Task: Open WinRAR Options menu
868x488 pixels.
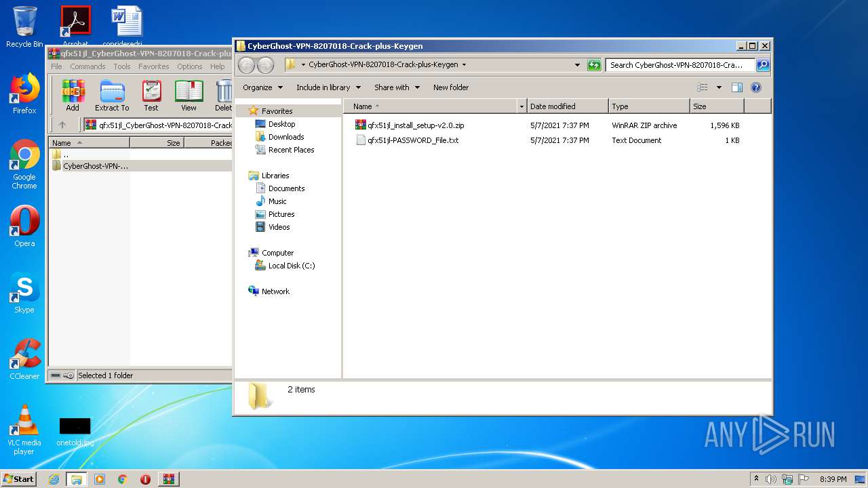Action: [190, 66]
